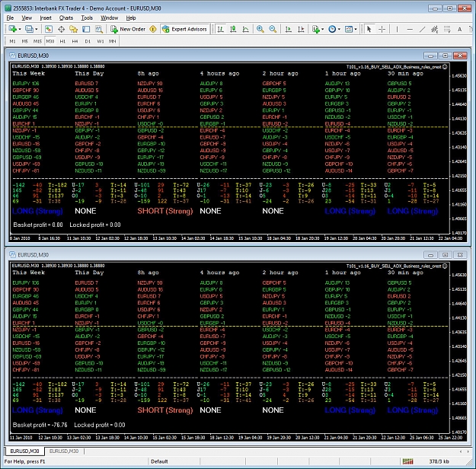This screenshot has width=476, height=469.
Task: Click the Periods clock icon
Action: click(332, 29)
